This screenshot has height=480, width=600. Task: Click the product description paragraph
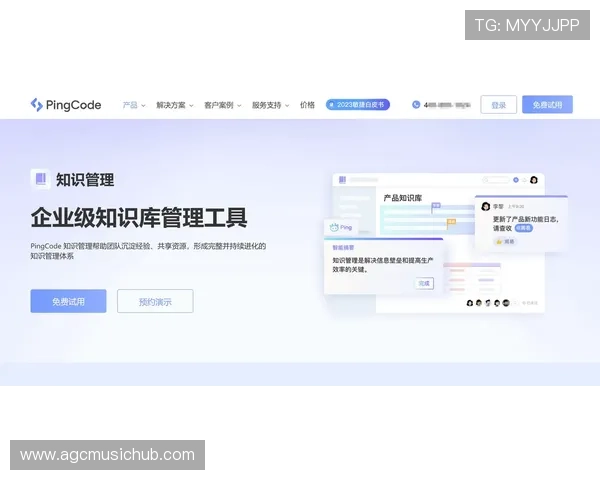(x=148, y=251)
